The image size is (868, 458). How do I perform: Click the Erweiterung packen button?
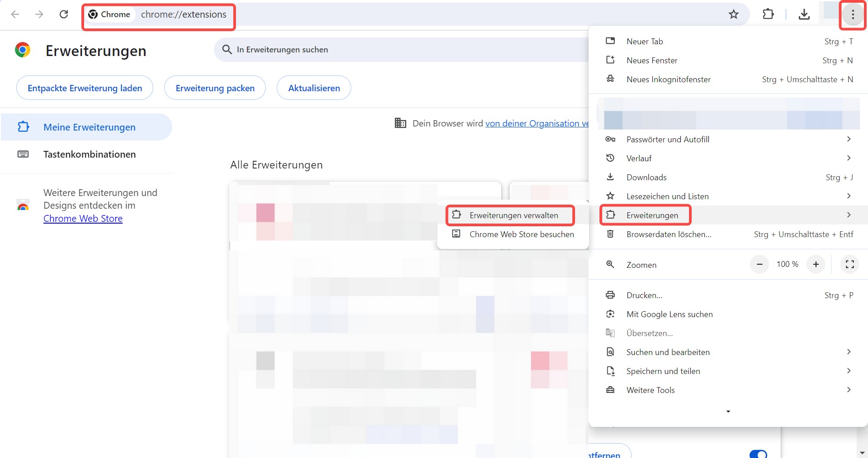215,88
